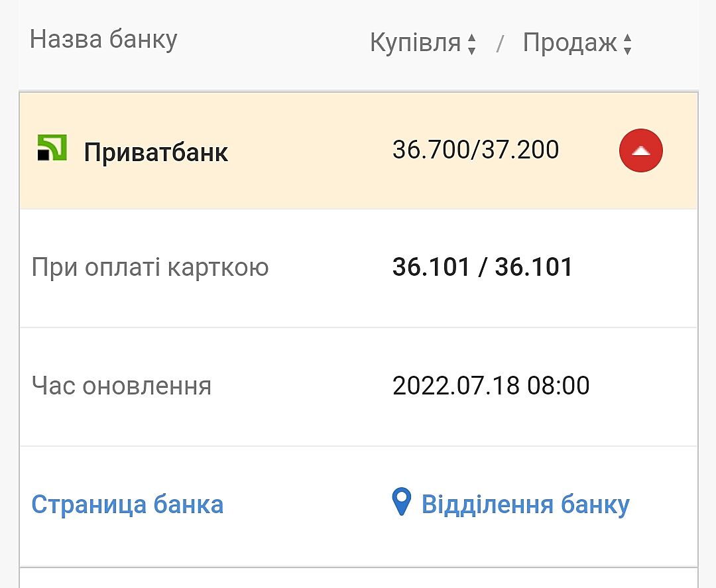Select the Приватбанк bank name

click(x=156, y=152)
